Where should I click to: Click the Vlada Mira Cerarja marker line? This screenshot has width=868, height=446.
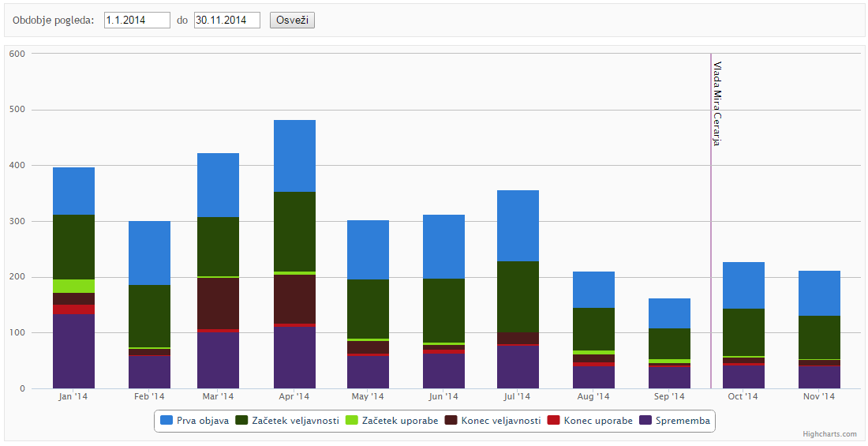pos(711,237)
